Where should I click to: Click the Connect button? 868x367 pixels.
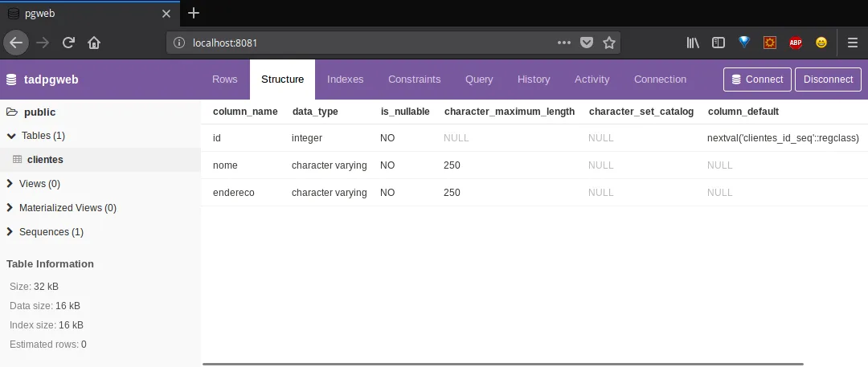click(x=757, y=80)
